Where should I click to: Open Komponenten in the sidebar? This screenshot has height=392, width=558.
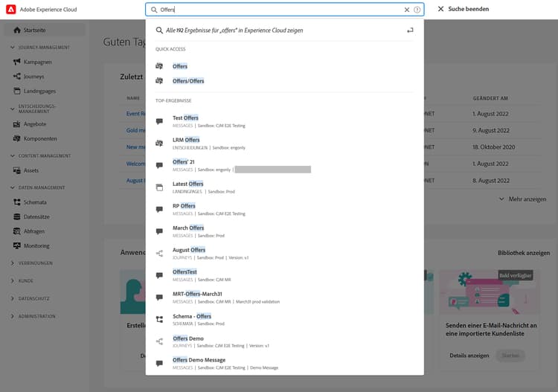coord(40,139)
